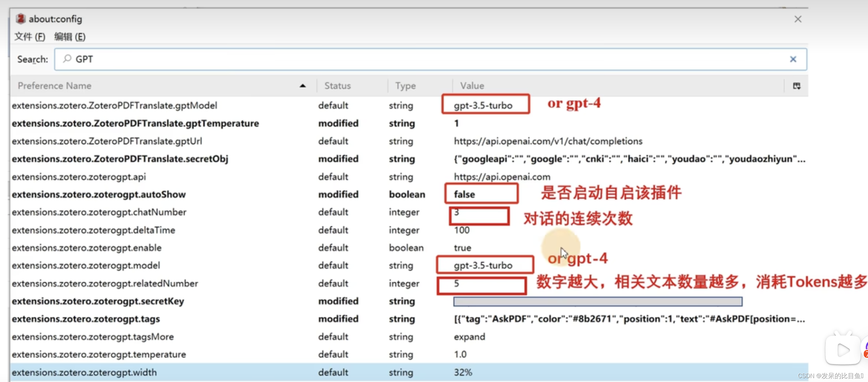868x382 pixels.
Task: Focus the Search field containing GPT
Action: (431, 59)
